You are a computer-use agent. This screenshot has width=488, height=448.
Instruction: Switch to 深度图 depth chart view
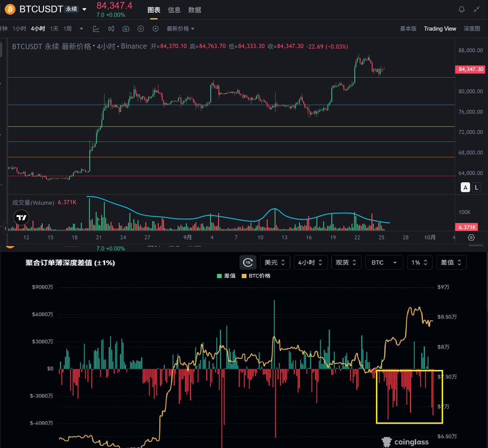tap(472, 29)
